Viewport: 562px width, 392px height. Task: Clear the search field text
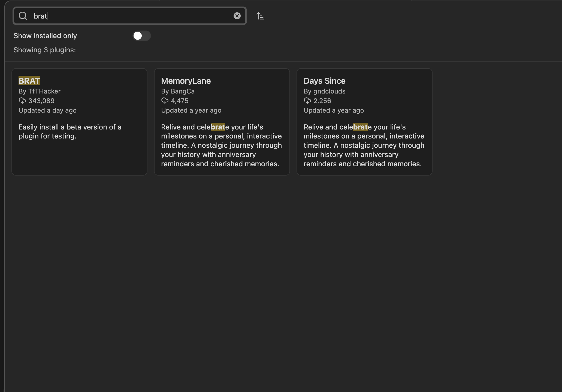tap(237, 16)
